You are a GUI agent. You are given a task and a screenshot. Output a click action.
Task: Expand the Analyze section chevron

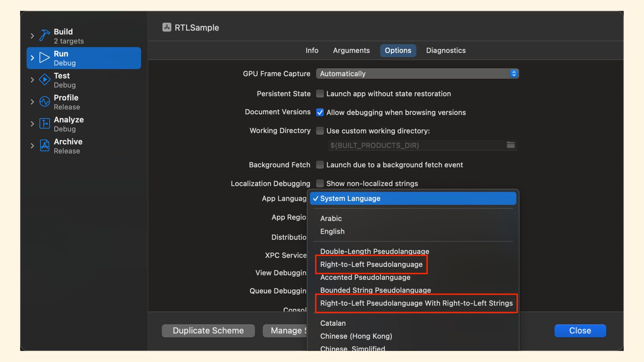32,124
